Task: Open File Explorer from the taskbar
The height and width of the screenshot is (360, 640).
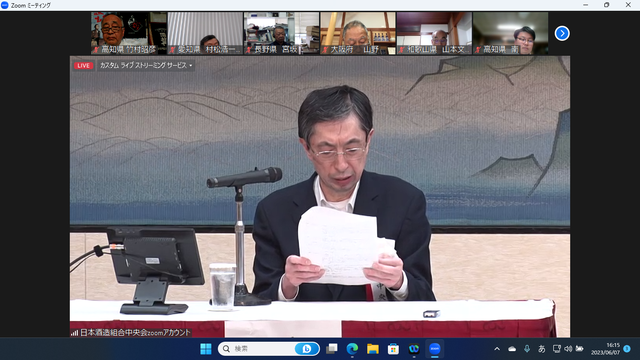Action: [373, 349]
